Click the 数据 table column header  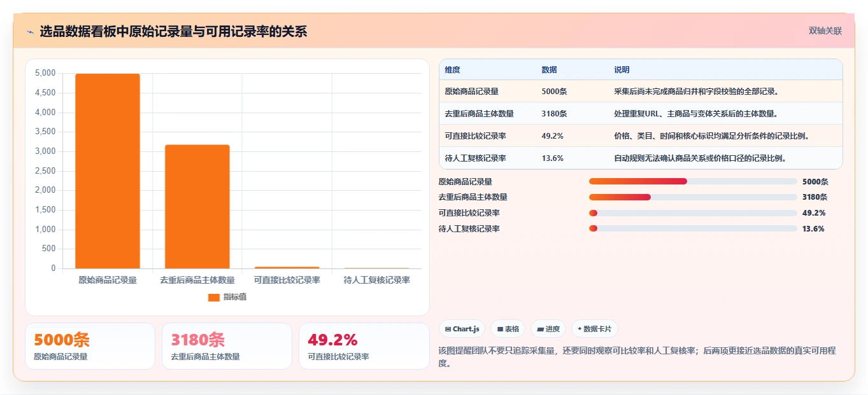pyautogui.click(x=549, y=69)
